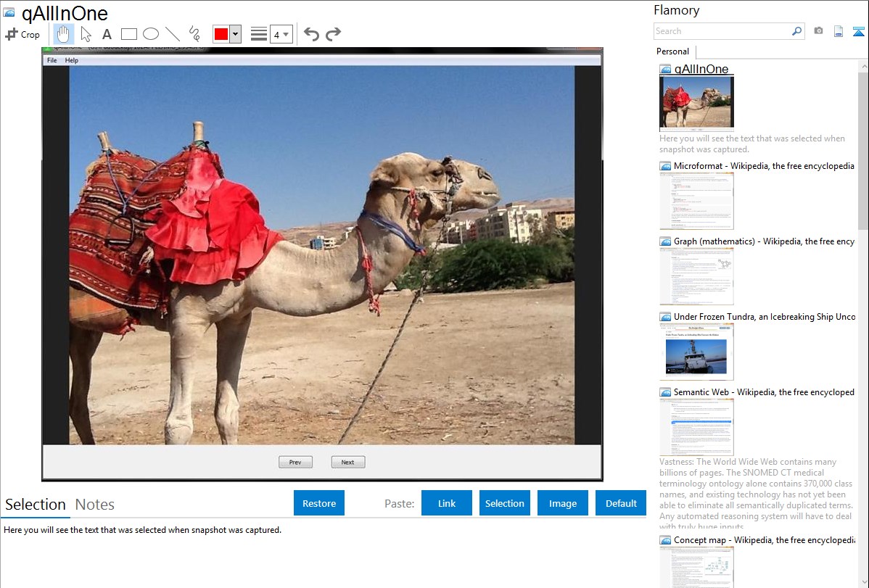Open the Help menu in qAllInOne screenshot
This screenshot has width=869, height=588.
pos(72,60)
